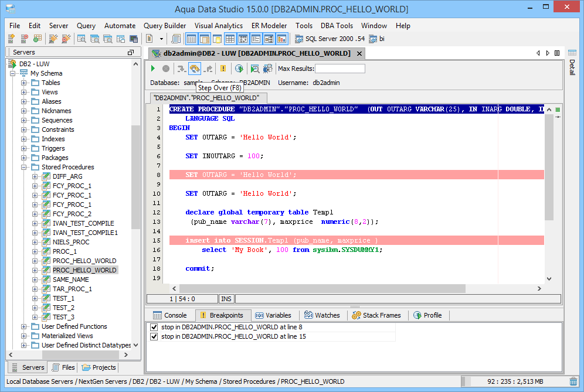
Task: Click the tab list icon right of tab arrows
Action: coord(557,53)
